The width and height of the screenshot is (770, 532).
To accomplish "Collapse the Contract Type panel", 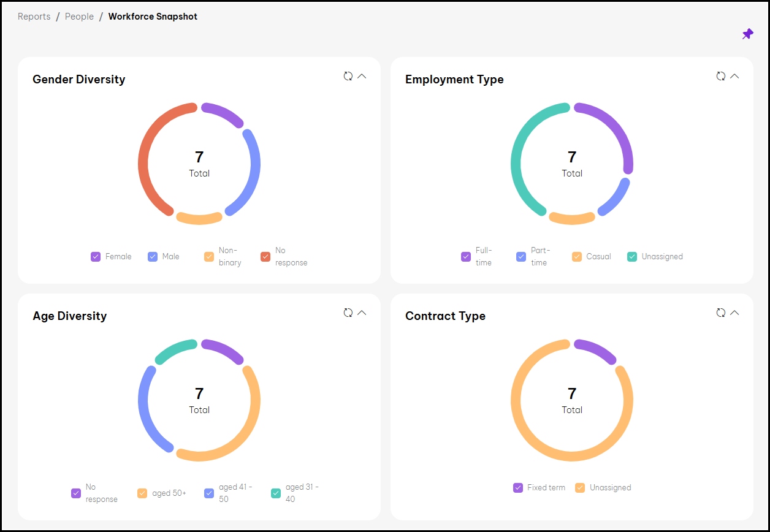I will (x=734, y=313).
